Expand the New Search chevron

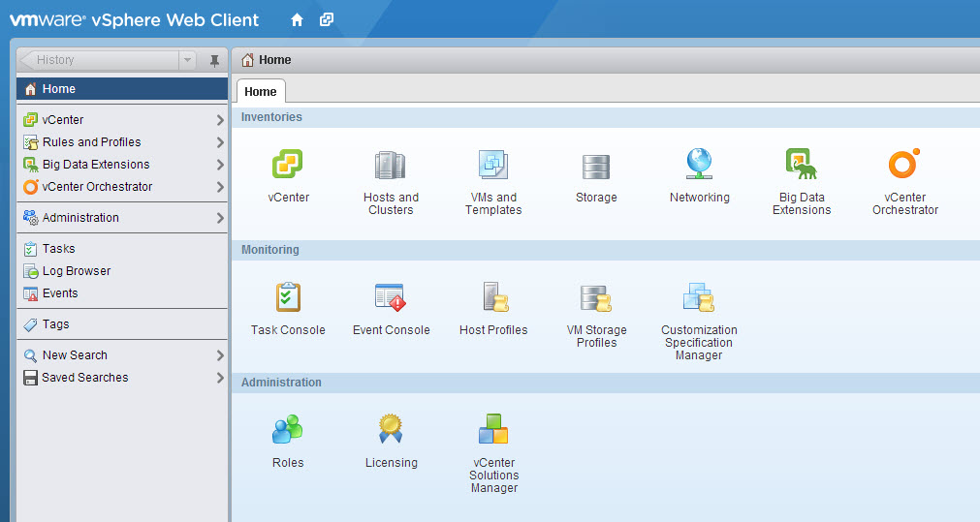[x=220, y=355]
